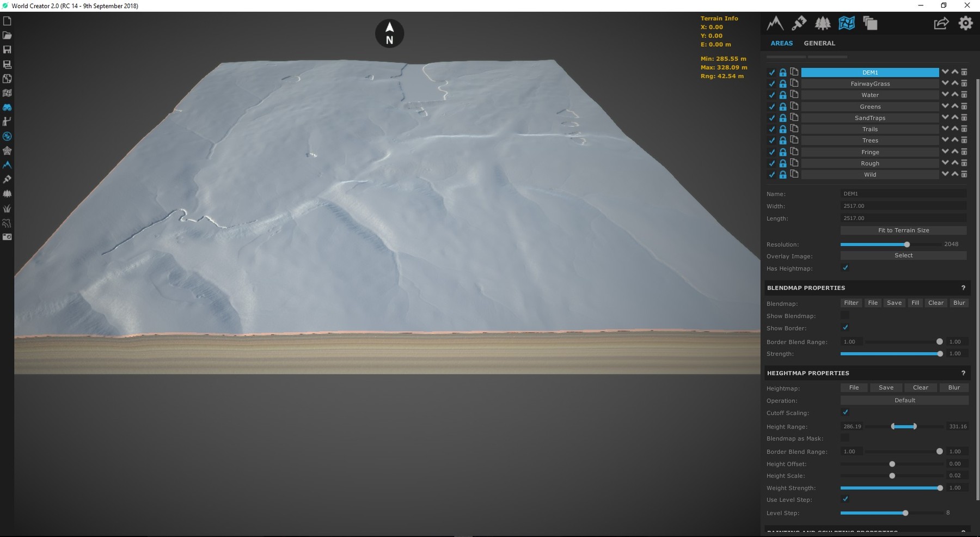Click the Blendmap Filter button
This screenshot has width=980, height=537.
(x=851, y=303)
